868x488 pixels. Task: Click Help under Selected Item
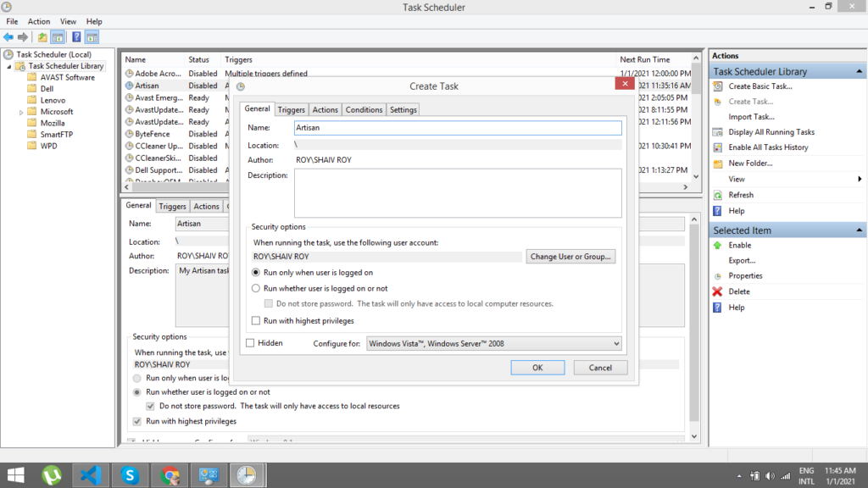[x=737, y=307]
